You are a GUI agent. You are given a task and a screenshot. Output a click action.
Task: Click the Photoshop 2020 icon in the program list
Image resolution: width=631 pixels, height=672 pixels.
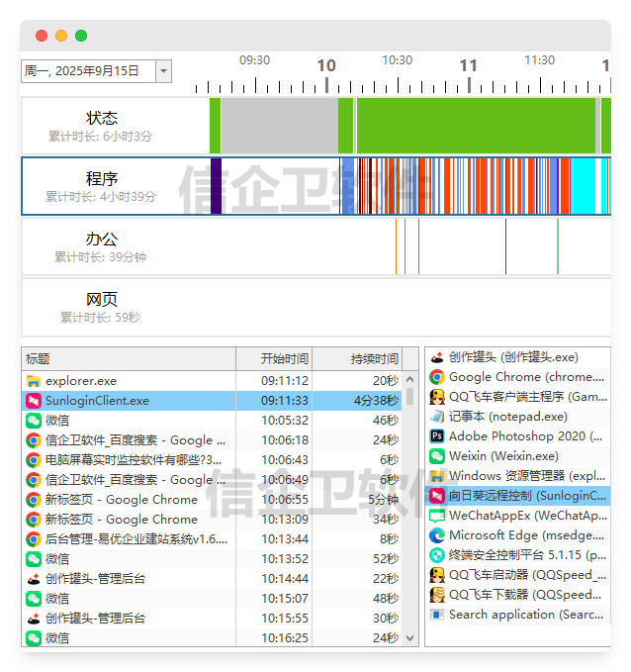[x=436, y=436]
